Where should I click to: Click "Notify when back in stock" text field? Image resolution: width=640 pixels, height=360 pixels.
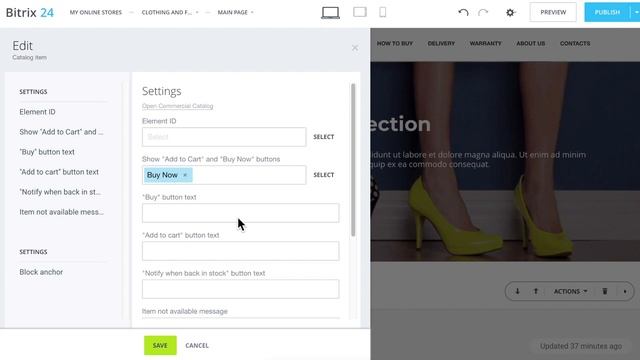(240, 289)
